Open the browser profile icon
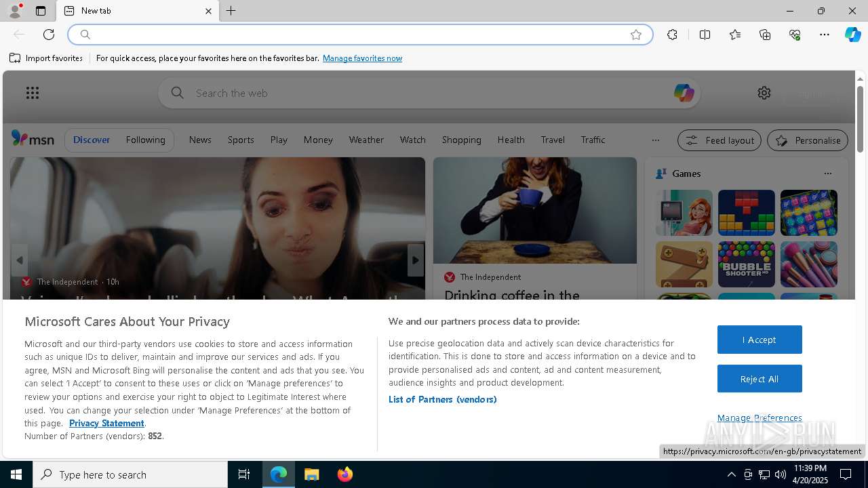 click(x=14, y=11)
